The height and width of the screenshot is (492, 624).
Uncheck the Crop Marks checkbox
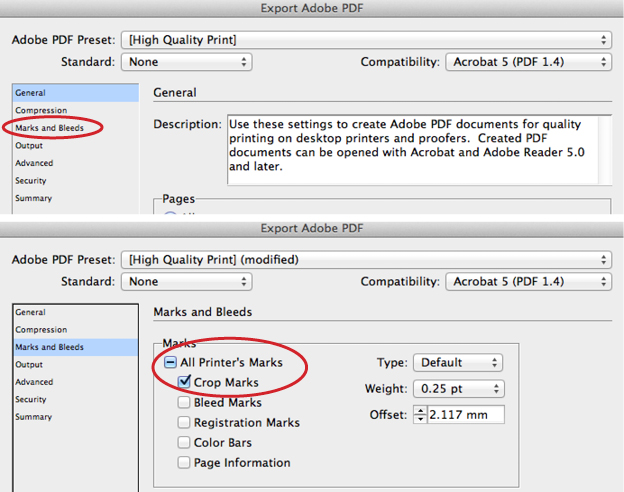click(x=184, y=382)
